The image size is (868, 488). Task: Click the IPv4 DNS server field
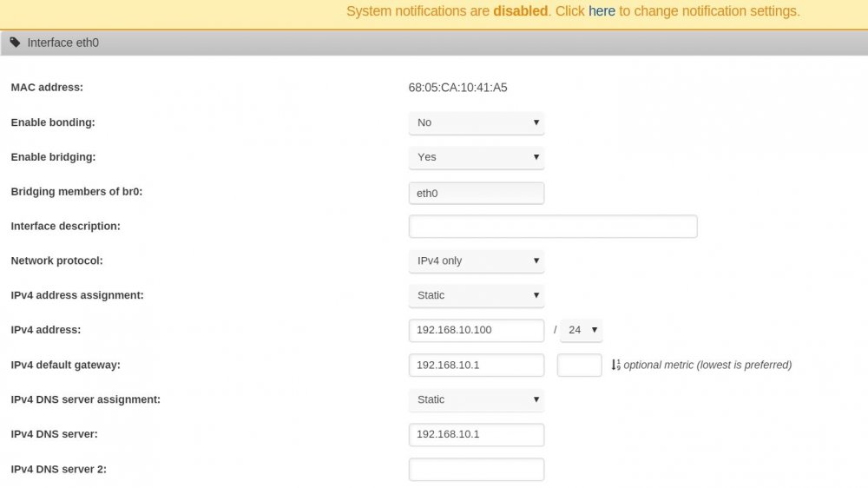(x=476, y=435)
